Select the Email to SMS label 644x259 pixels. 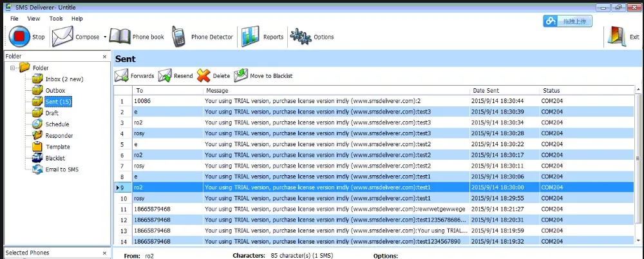coord(62,169)
